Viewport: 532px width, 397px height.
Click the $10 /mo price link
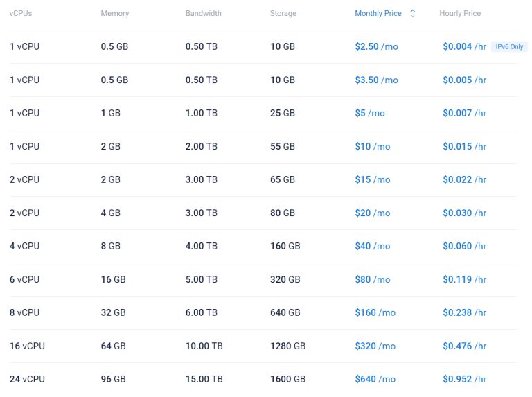tap(372, 146)
